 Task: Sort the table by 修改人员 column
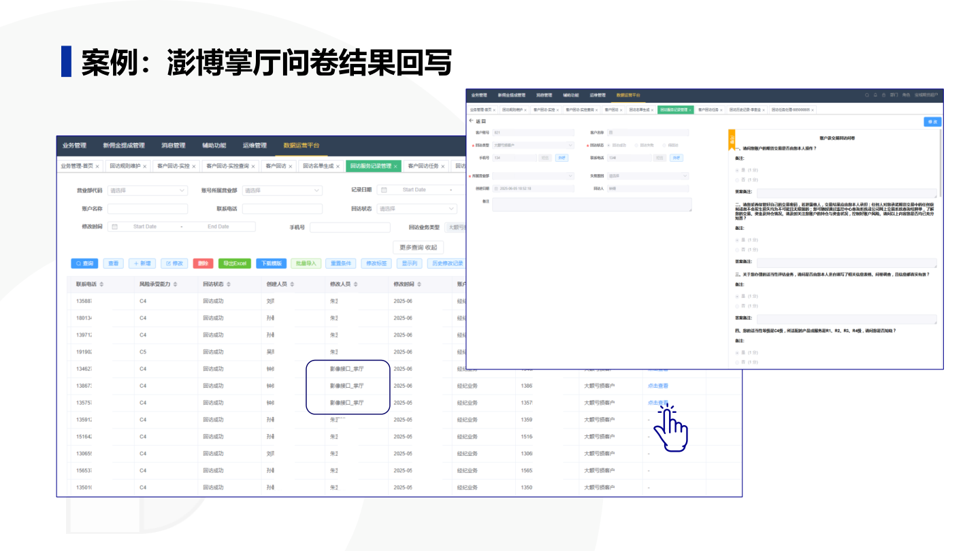[355, 284]
